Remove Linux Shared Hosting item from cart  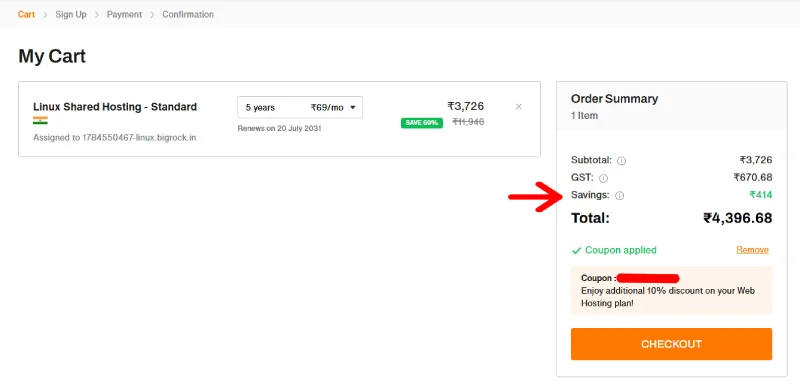pyautogui.click(x=518, y=107)
